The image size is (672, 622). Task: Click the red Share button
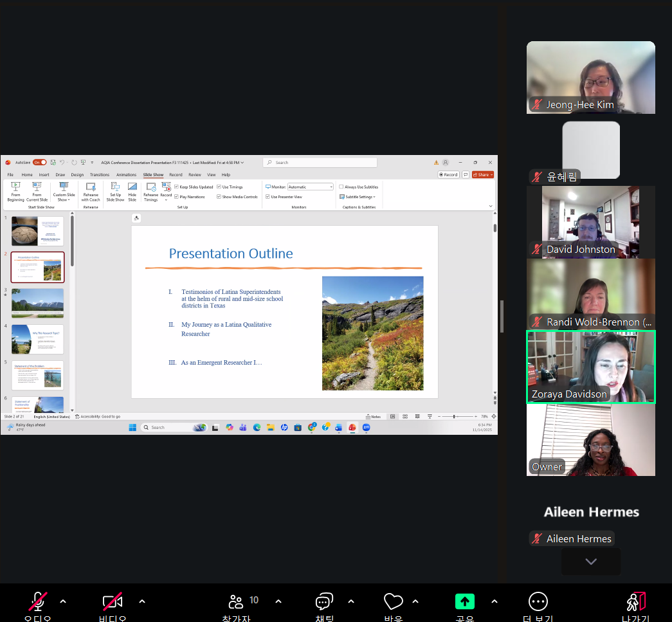tap(482, 174)
